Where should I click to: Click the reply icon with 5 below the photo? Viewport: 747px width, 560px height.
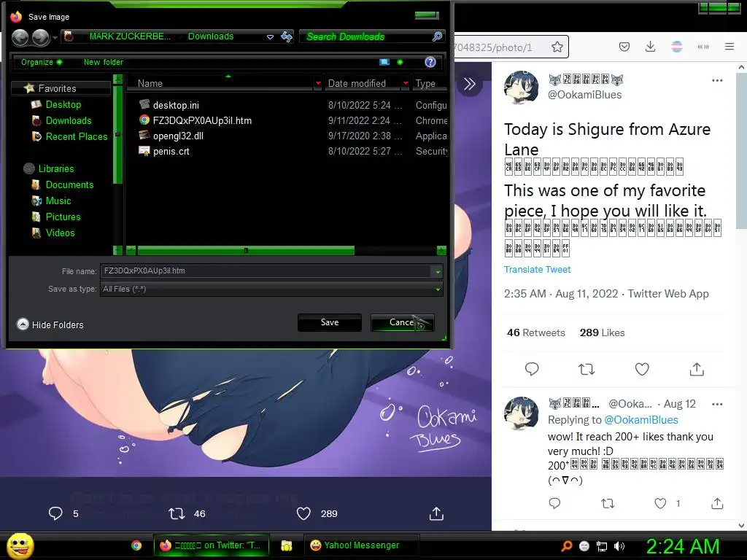point(55,513)
